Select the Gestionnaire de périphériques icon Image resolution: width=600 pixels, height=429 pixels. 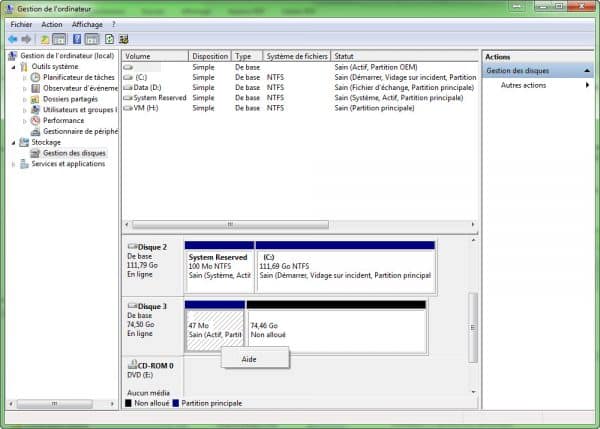click(36, 131)
